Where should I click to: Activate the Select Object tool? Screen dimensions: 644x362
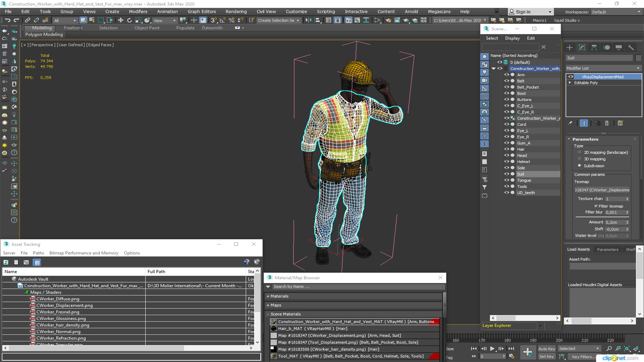coord(83,20)
